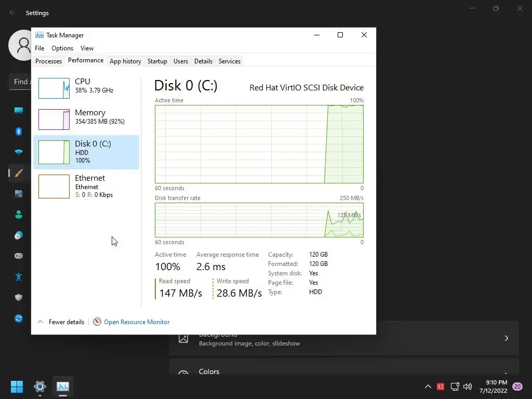Close the Task Manager window

click(364, 35)
